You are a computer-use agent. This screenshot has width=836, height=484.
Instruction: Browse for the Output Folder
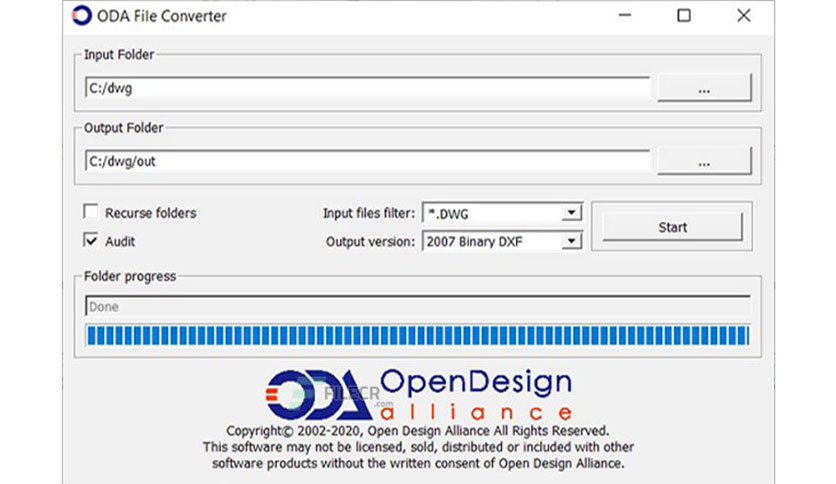(704, 161)
